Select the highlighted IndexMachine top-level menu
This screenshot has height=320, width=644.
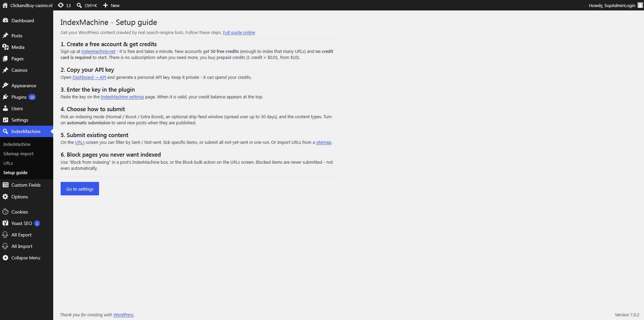(26, 131)
